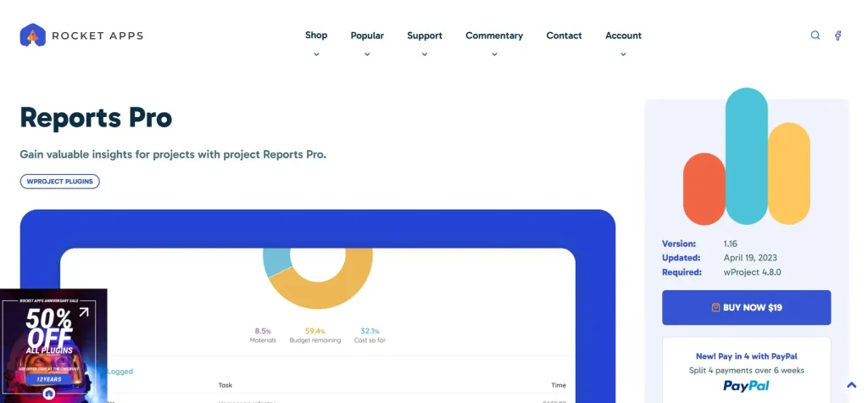Click the Rocket Apps rocket logo icon
Image resolution: width=868 pixels, height=403 pixels.
pyautogui.click(x=33, y=35)
